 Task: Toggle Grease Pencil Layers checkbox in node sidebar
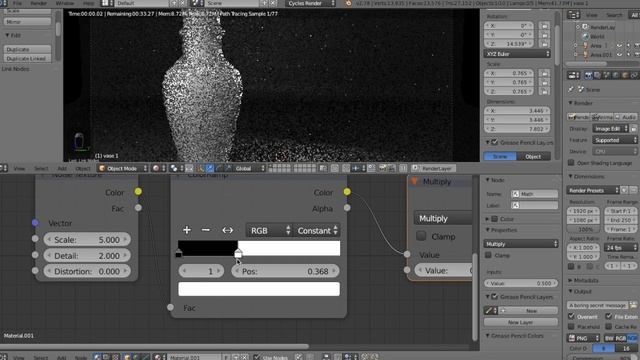[x=495, y=297]
